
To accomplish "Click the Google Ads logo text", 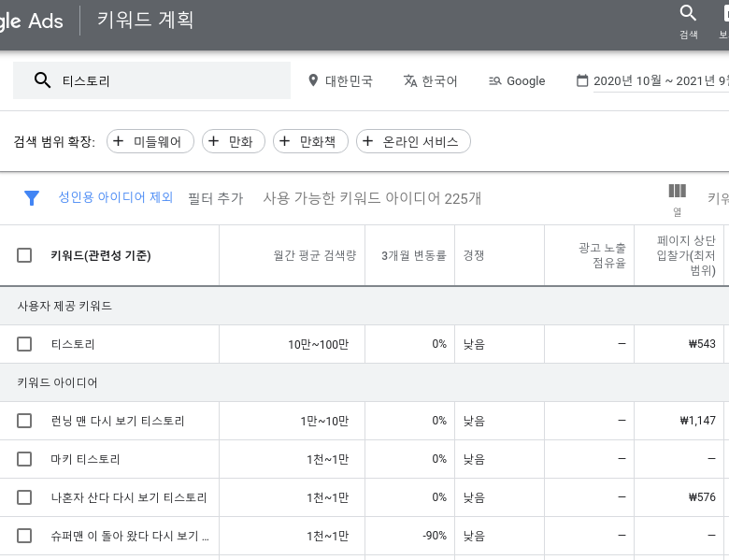I will point(31,21).
